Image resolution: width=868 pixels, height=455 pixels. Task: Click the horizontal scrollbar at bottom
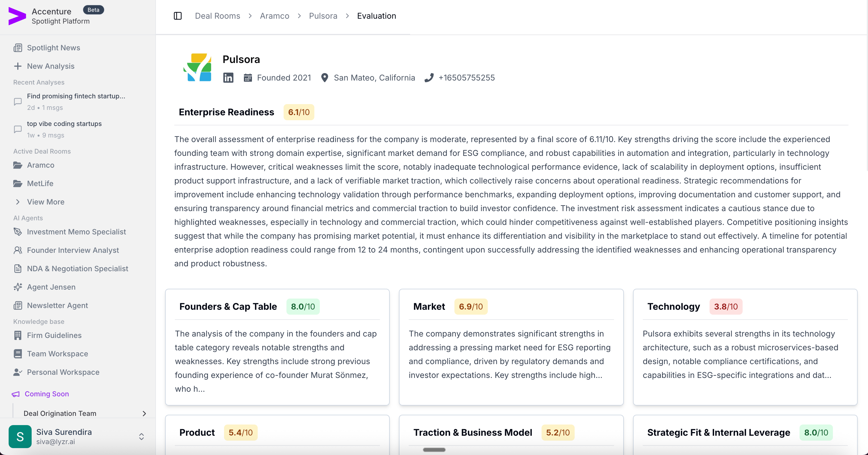click(x=434, y=450)
